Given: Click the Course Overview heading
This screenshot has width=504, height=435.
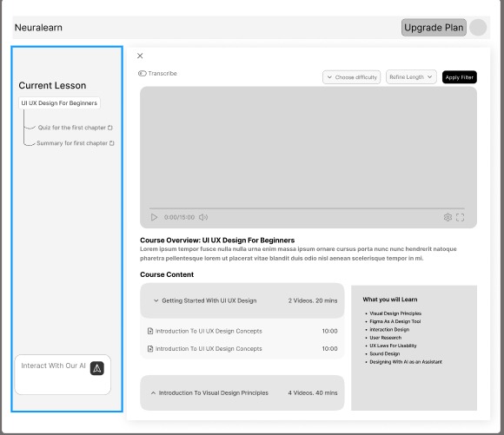Looking at the screenshot, I should (x=217, y=241).
